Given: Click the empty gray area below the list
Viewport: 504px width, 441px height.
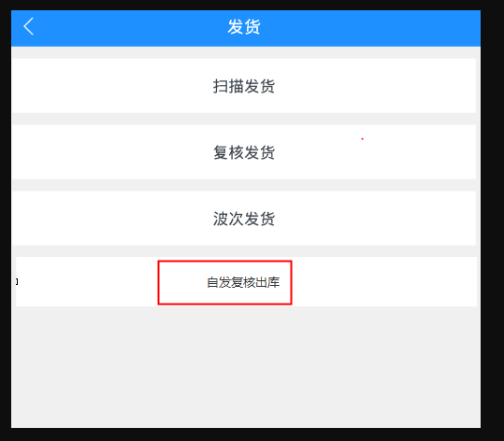Looking at the screenshot, I should [246, 366].
